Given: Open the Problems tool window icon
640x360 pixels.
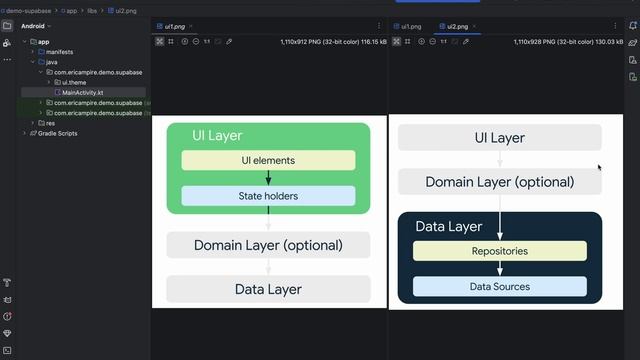Looking at the screenshot, I should coord(7,316).
